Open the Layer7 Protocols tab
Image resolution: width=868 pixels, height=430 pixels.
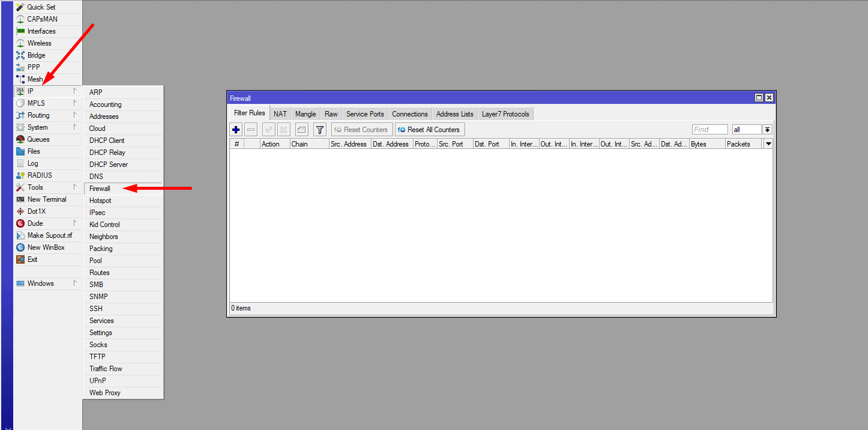505,114
